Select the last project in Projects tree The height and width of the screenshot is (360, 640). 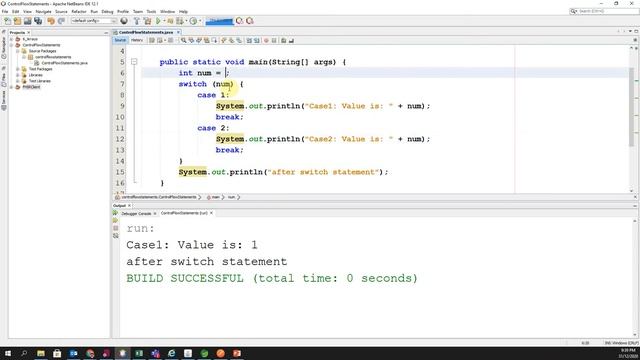pos(31,87)
